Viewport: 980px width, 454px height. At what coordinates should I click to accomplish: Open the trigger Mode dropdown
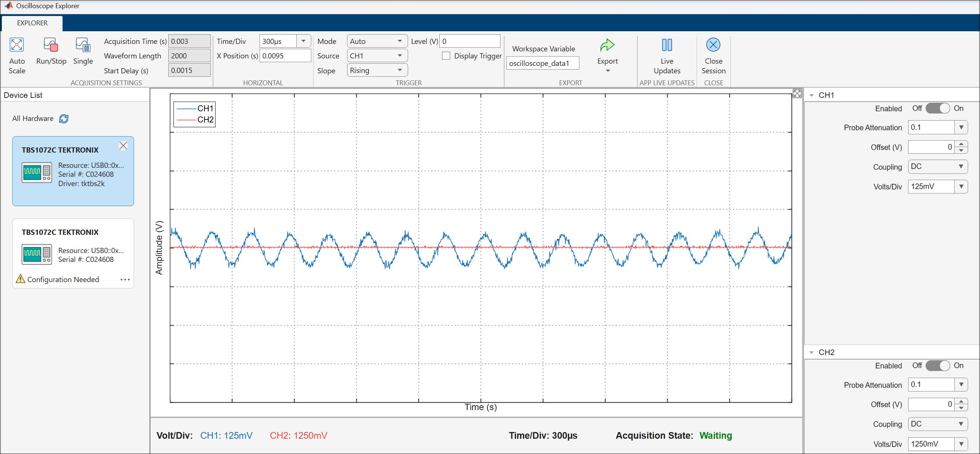[x=377, y=41]
